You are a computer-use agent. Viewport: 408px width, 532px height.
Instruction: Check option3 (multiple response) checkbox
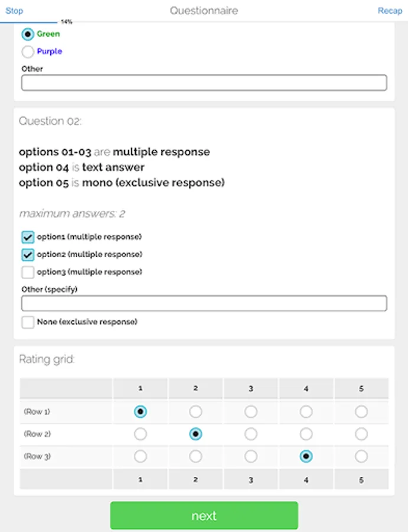tap(28, 273)
